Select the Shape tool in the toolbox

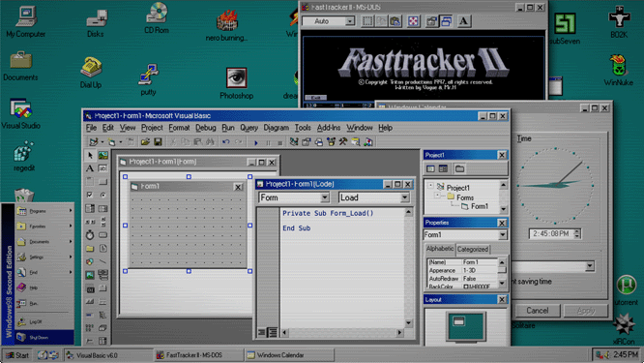[x=90, y=261]
